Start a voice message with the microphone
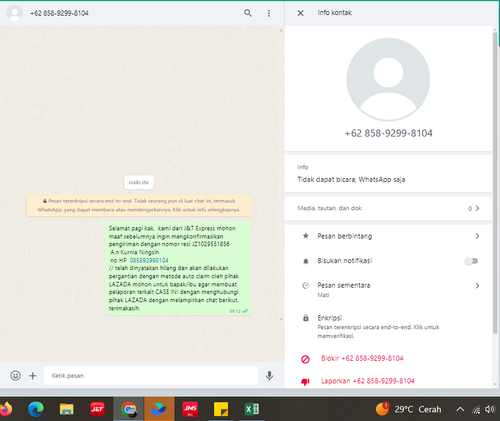This screenshot has height=421, width=500. [x=269, y=376]
